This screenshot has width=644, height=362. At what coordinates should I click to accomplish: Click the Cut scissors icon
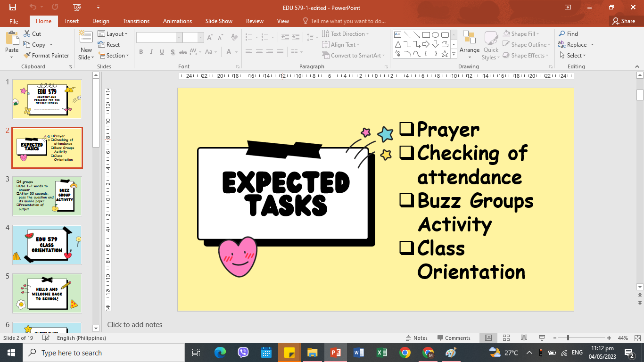coord(27,34)
